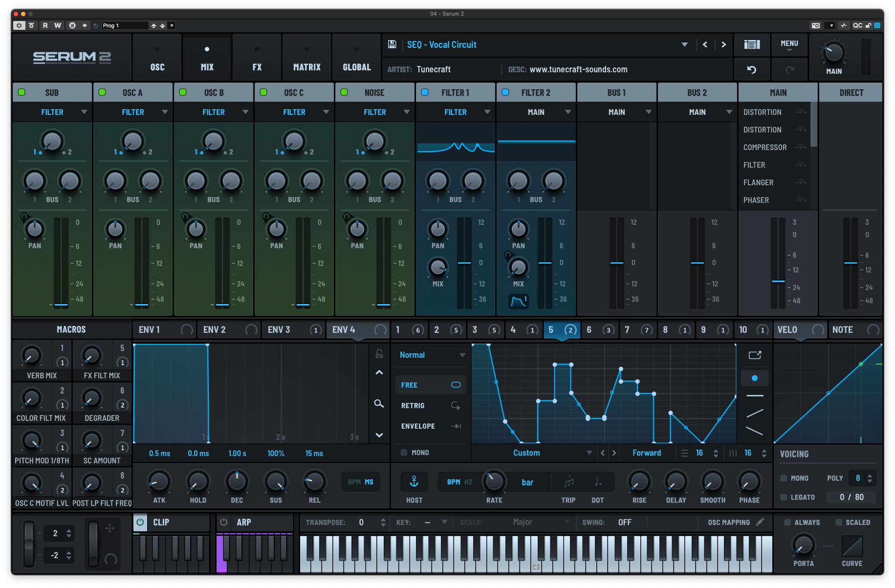Power off the ARP module
Image resolution: width=895 pixels, height=588 pixels.
[223, 522]
